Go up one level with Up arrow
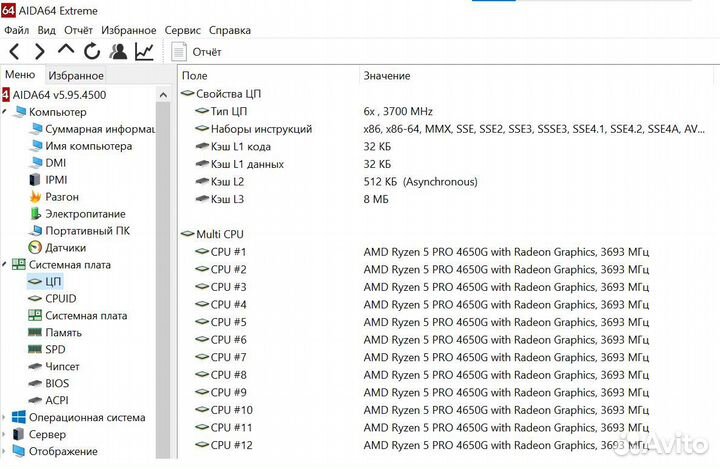720x469 pixels. pos(66,51)
